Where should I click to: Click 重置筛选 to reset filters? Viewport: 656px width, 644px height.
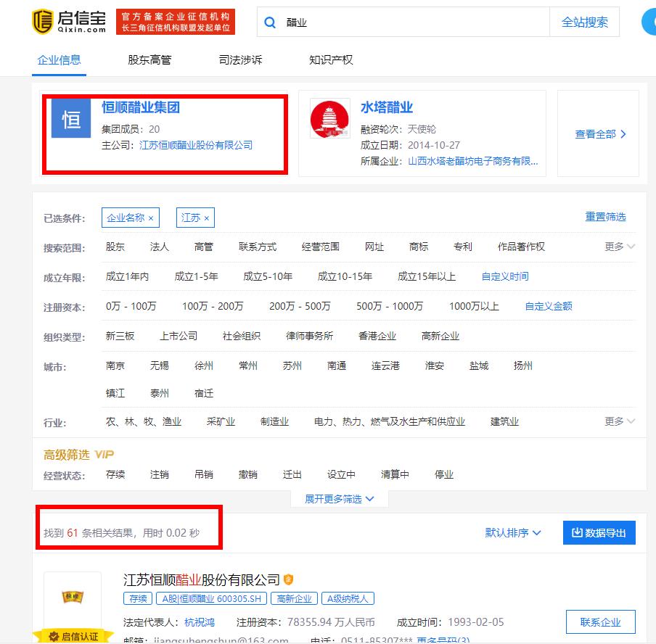605,217
